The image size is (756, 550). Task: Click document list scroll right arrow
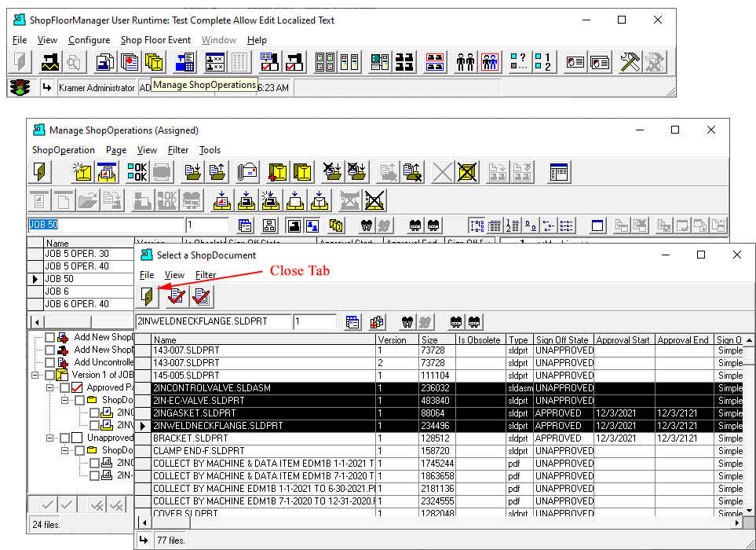[737, 522]
